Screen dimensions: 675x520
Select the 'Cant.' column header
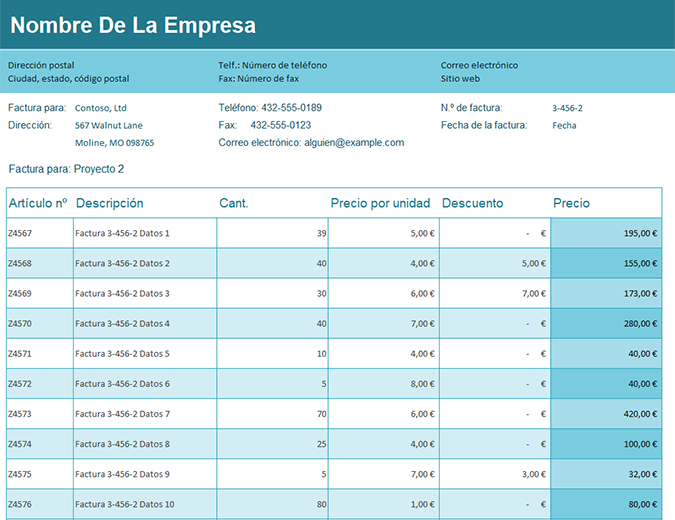(234, 203)
